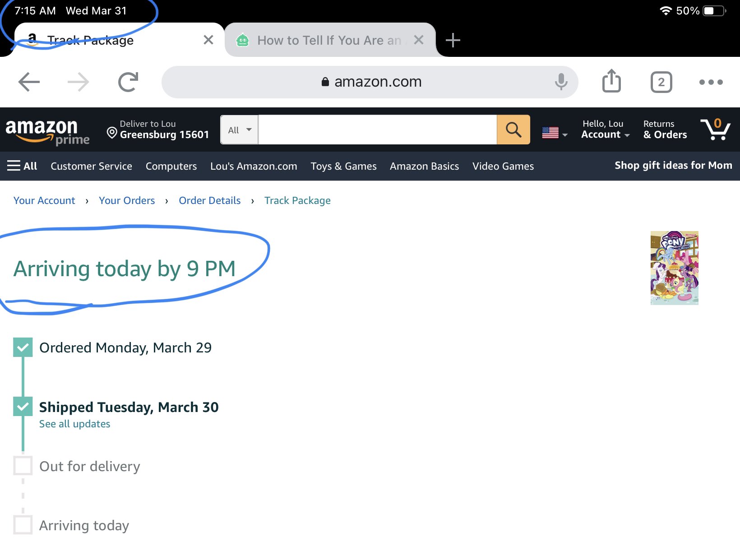The width and height of the screenshot is (740, 560).
Task: Click the 'Out for delivery' label
Action: [90, 466]
